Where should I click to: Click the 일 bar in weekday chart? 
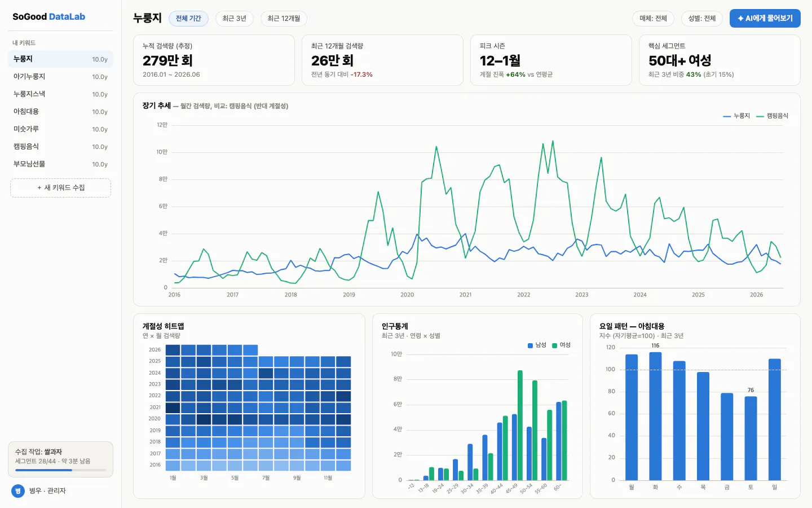[x=775, y=419]
